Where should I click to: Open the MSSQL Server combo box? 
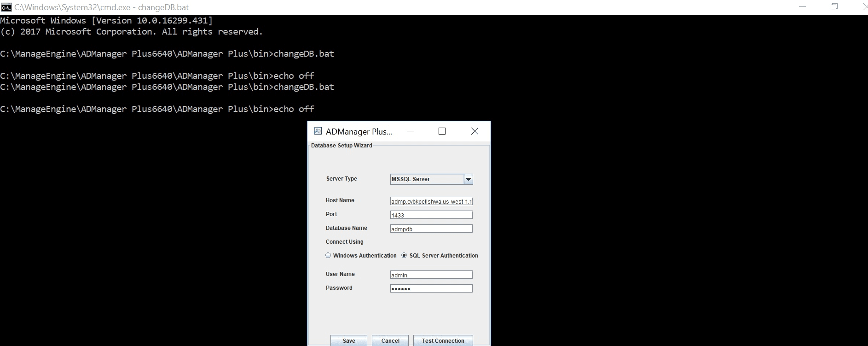(x=427, y=179)
